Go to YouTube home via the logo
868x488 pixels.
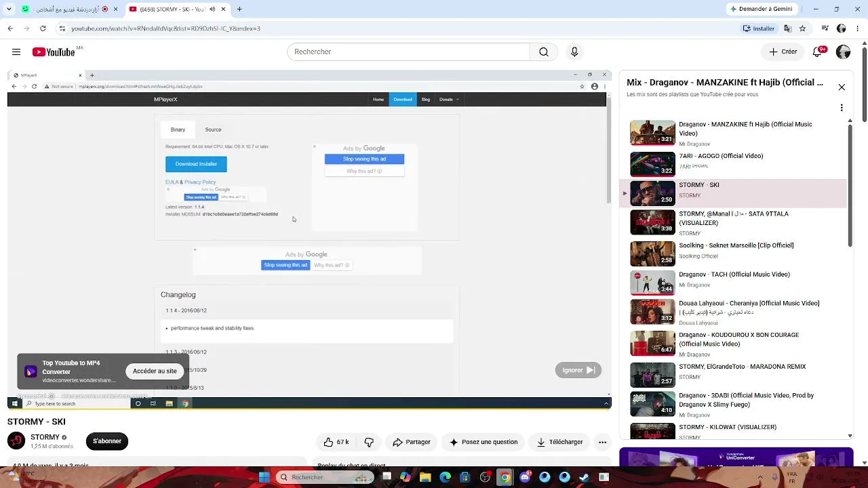54,52
